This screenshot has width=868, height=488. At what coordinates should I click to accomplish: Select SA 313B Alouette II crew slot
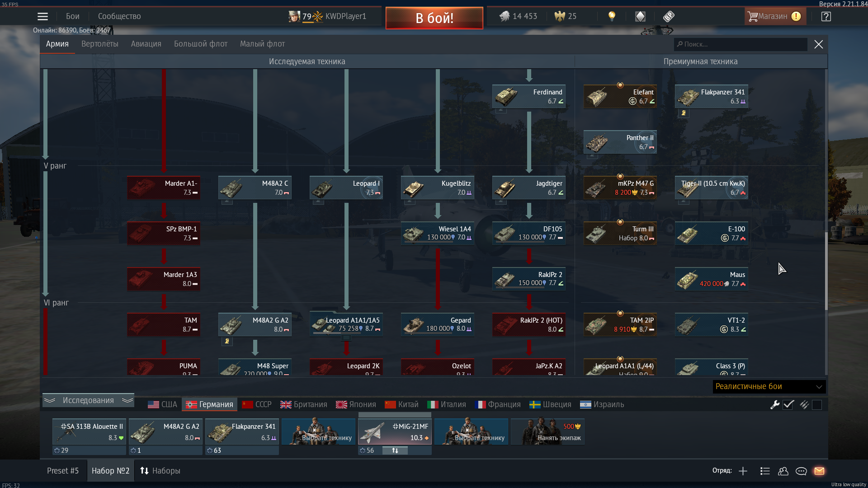click(x=89, y=432)
